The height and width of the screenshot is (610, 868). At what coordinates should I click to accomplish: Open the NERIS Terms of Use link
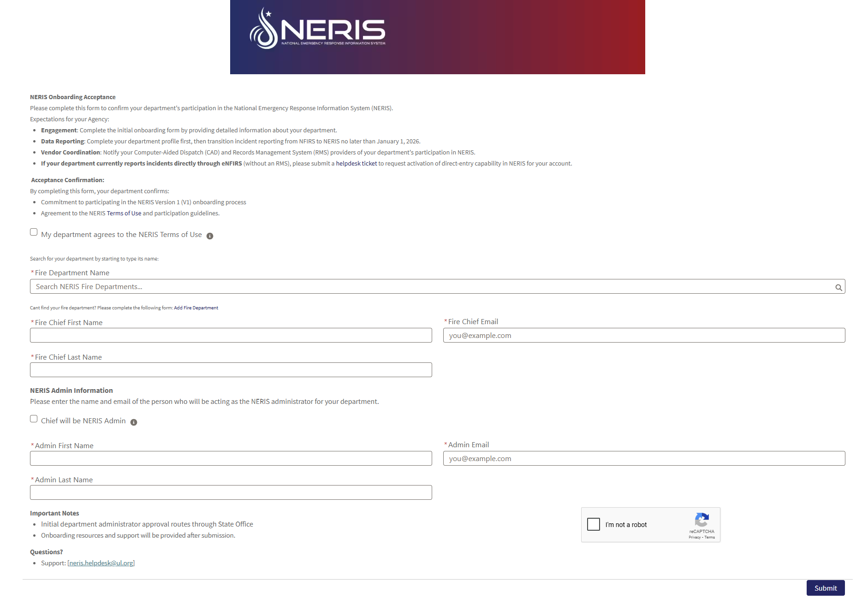coord(124,213)
